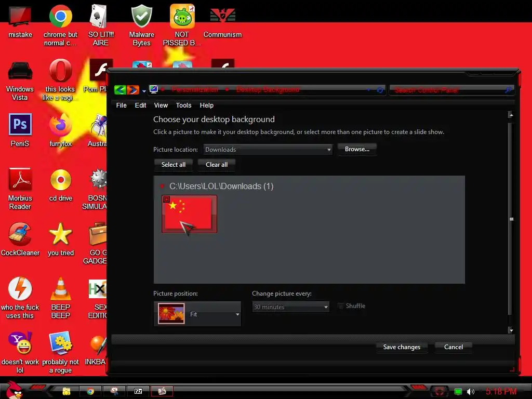The image size is (532, 399).
Task: Click the vertical scrollbar thumb
Action: (x=511, y=219)
